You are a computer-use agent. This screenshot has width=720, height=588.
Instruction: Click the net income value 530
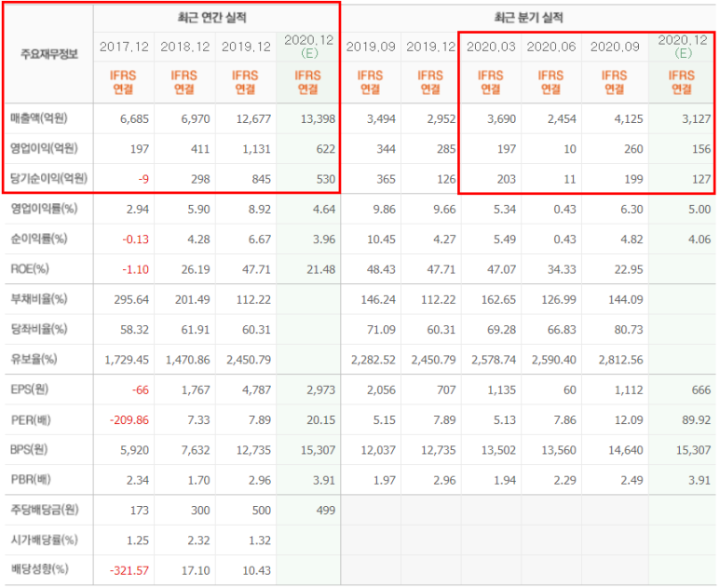pyautogui.click(x=326, y=179)
